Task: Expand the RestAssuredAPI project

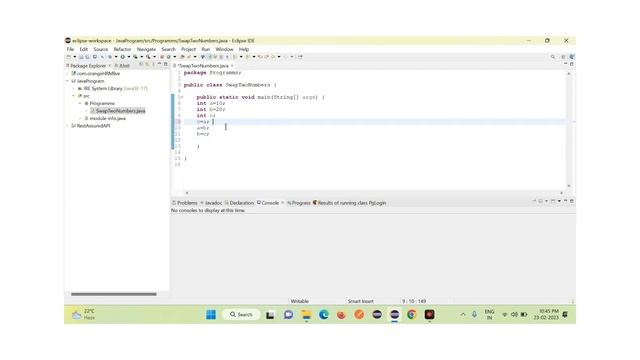Action: (68, 126)
